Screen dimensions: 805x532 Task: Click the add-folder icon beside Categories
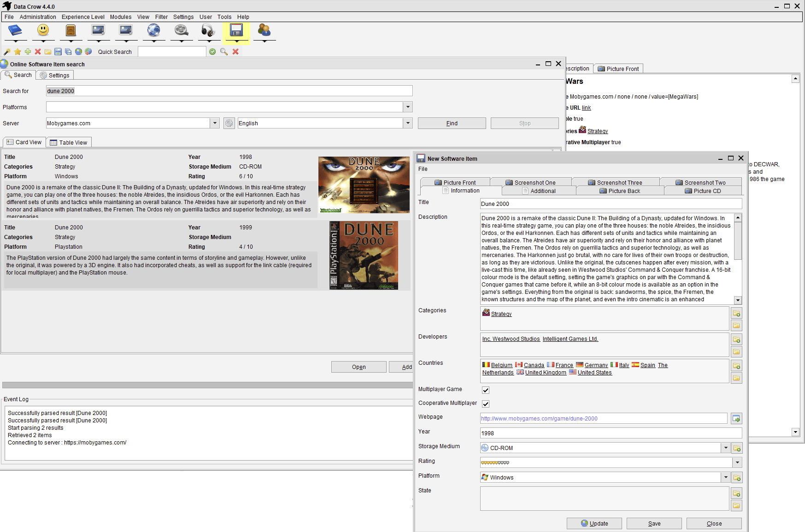(x=737, y=314)
